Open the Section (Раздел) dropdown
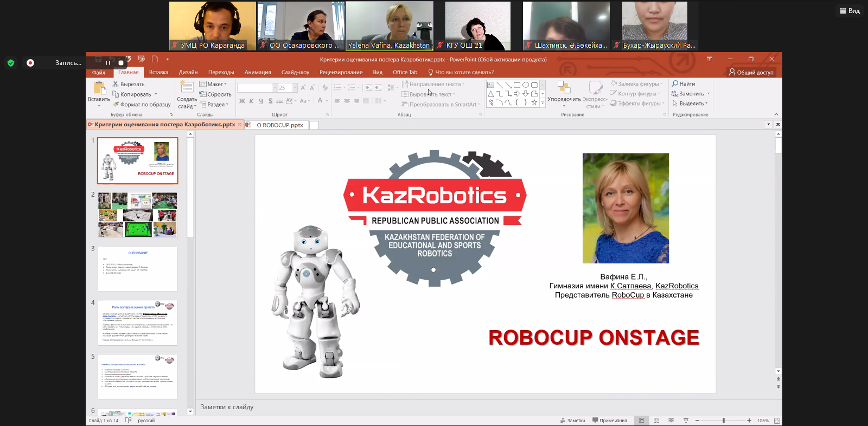This screenshot has height=426, width=868. 214,105
